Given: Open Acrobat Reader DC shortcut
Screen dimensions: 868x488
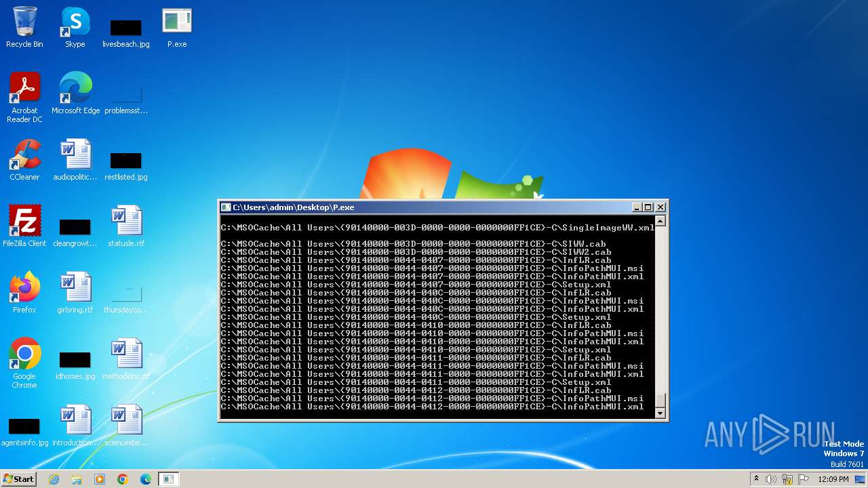Looking at the screenshot, I should coord(24,98).
